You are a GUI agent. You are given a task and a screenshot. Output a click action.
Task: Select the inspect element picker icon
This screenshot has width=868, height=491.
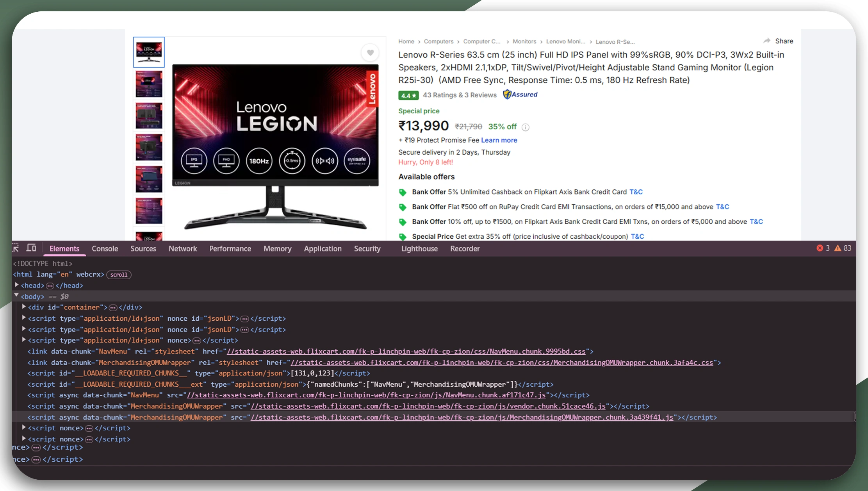click(16, 248)
